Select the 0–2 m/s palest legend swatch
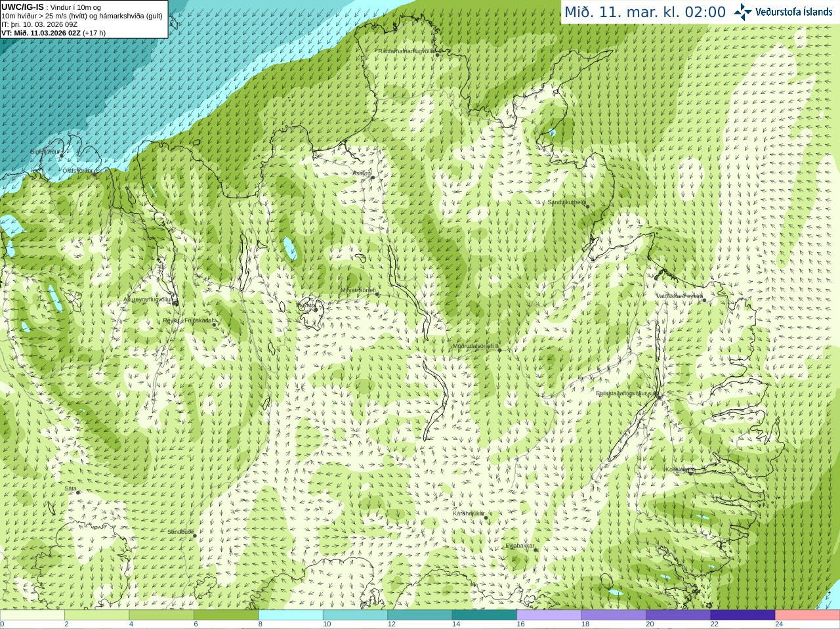The width and height of the screenshot is (840, 629). pos(32,615)
